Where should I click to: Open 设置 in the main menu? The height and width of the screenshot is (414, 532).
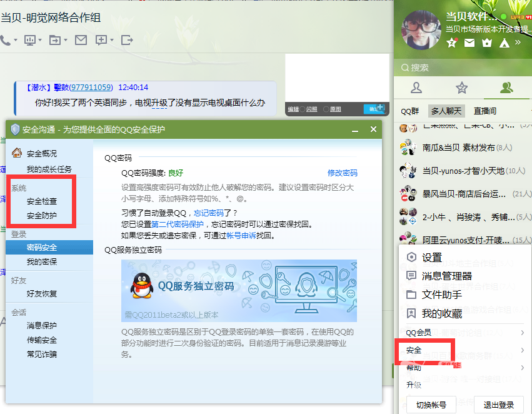(x=465, y=258)
